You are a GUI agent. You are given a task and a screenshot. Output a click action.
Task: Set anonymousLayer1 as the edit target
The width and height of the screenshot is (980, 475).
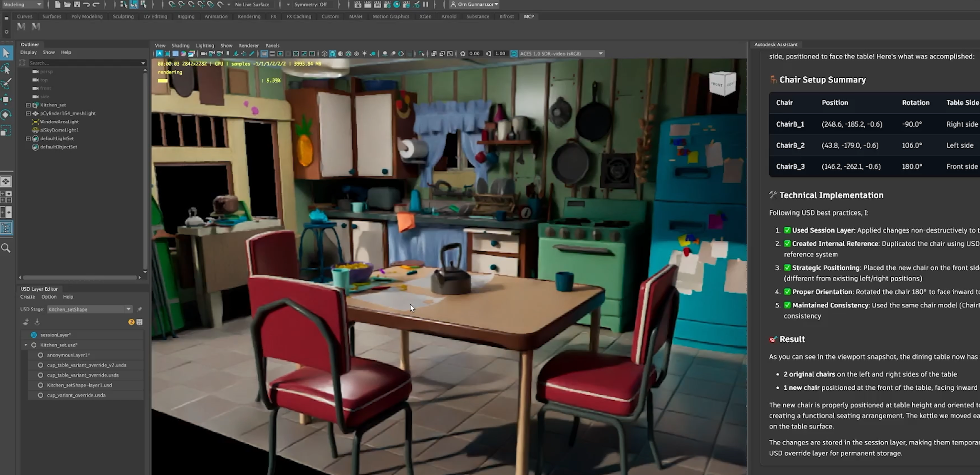point(41,355)
